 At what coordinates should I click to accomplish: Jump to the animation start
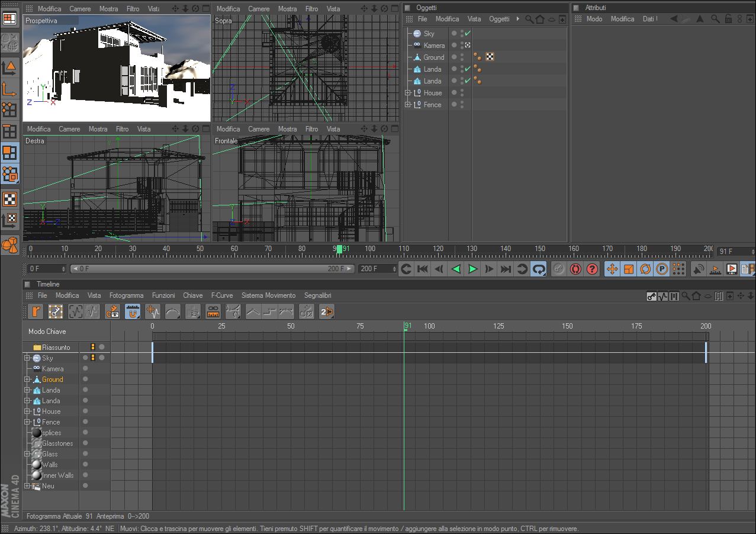(423, 269)
